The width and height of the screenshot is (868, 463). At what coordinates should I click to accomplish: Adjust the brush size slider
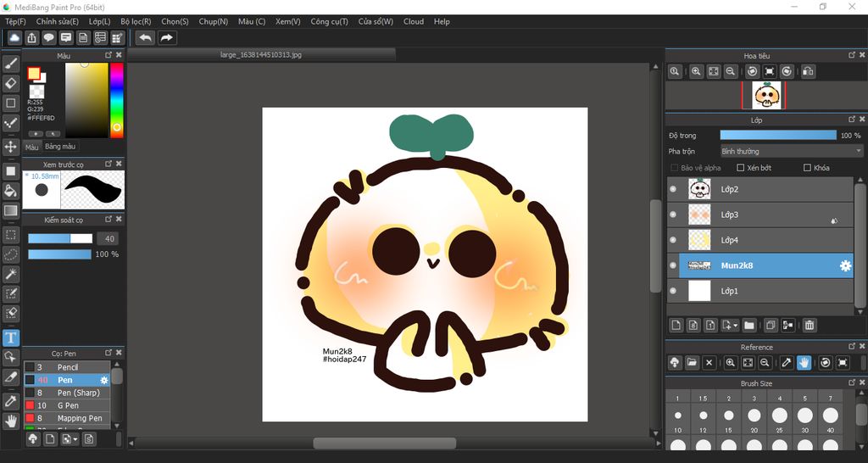click(60, 238)
